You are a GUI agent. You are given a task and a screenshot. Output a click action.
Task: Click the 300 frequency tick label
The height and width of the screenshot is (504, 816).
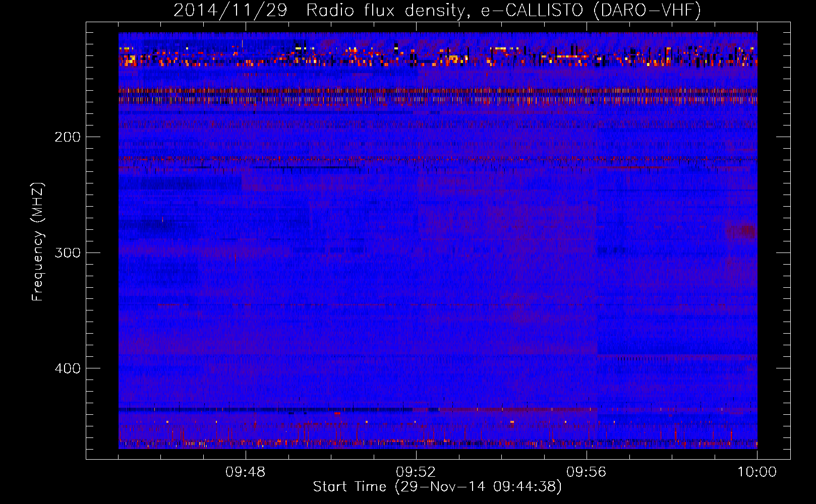click(68, 253)
